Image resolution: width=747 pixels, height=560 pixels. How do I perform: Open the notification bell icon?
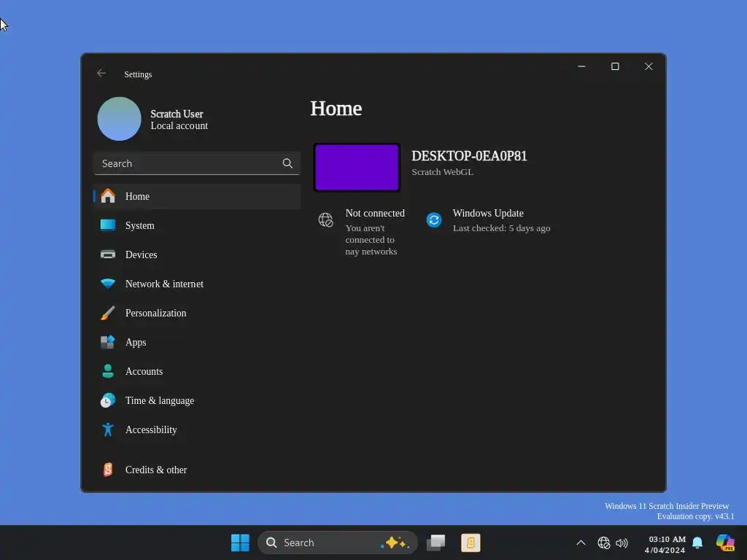pos(697,542)
